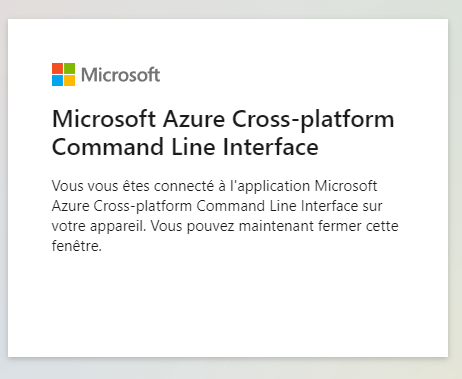Screen dimensions: 462x379
Task: Click the words "votre appareil." in paragraph
Action: [99, 227]
